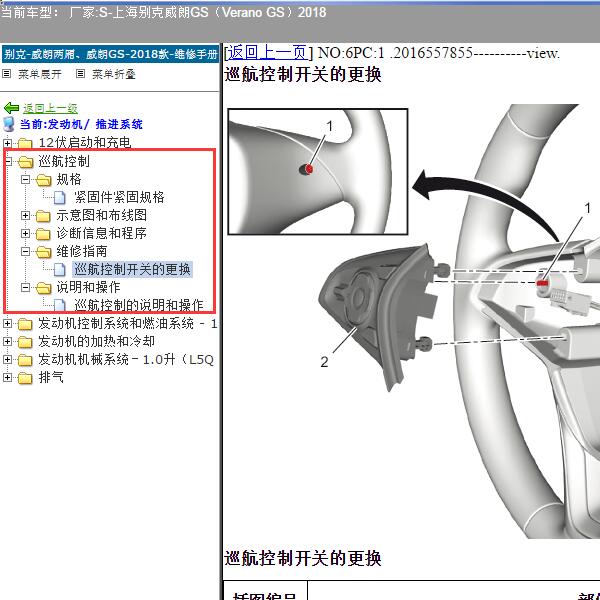
Task: Select the 诊断信息和程序 tree label
Action: click(x=101, y=233)
